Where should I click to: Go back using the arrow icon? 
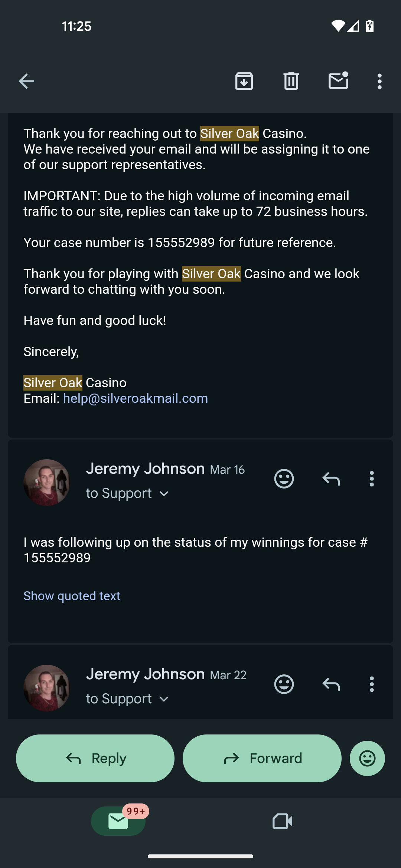(26, 81)
